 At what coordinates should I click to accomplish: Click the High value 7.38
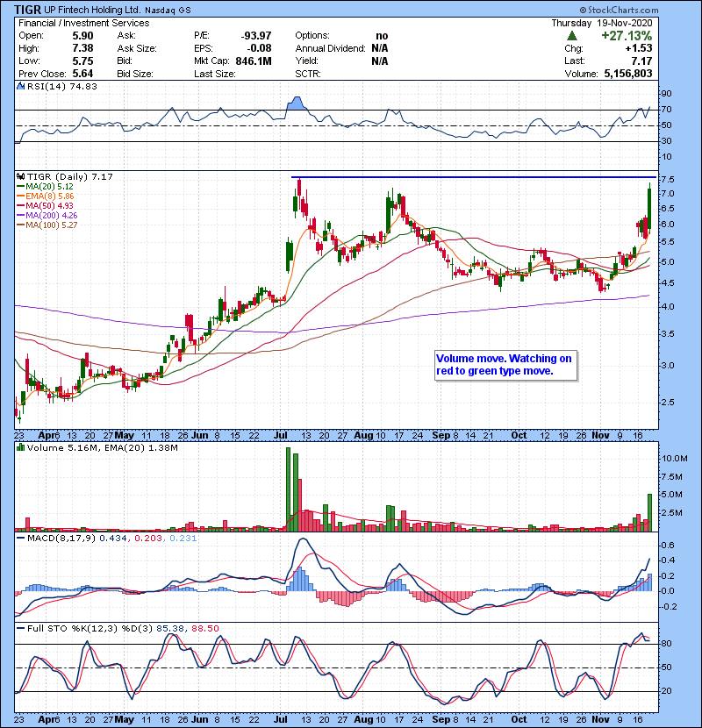pyautogui.click(x=82, y=48)
